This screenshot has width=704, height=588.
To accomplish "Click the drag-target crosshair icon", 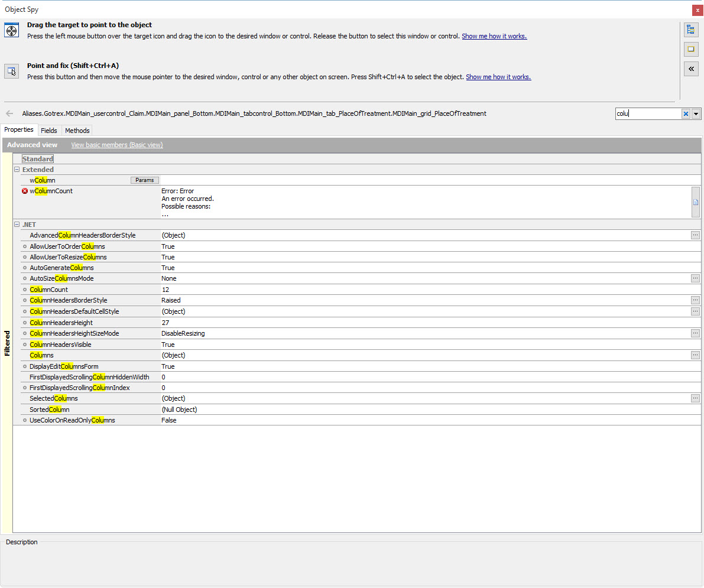I will click(x=11, y=31).
